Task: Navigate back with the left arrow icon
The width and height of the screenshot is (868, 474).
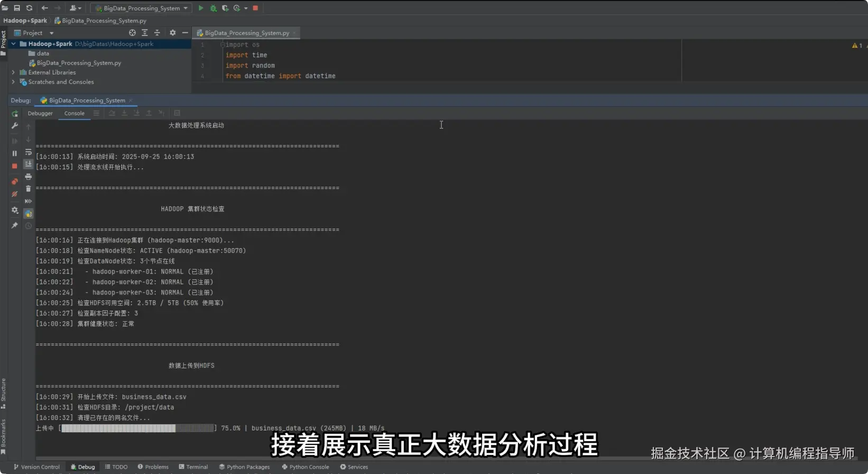Action: point(44,8)
